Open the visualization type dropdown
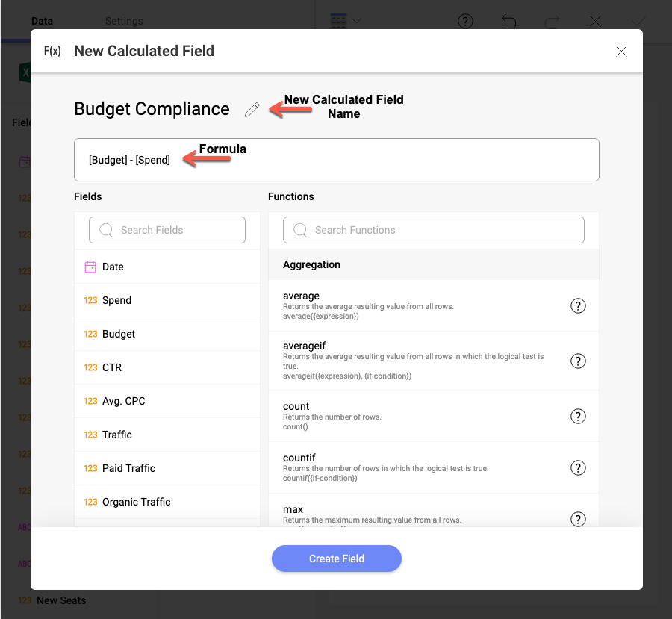This screenshot has width=672, height=619. pos(346,21)
